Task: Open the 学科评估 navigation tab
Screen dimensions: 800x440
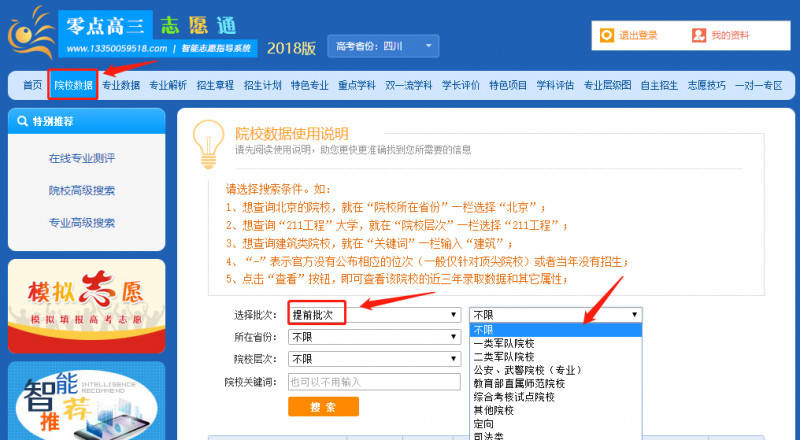Action: pyautogui.click(x=555, y=85)
